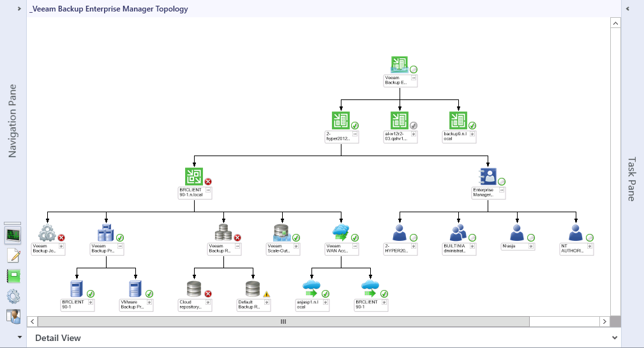The image size is (644, 348).
Task: Expand the Task Pane arrow at top
Action: tap(627, 9)
